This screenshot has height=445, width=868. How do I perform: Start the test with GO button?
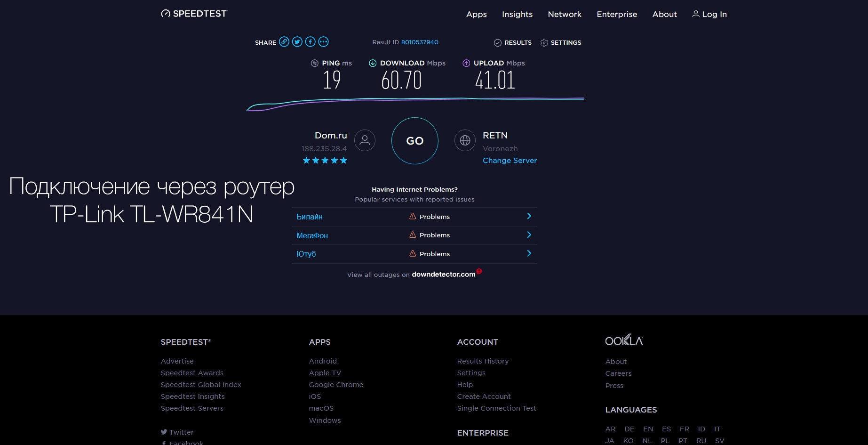415,141
